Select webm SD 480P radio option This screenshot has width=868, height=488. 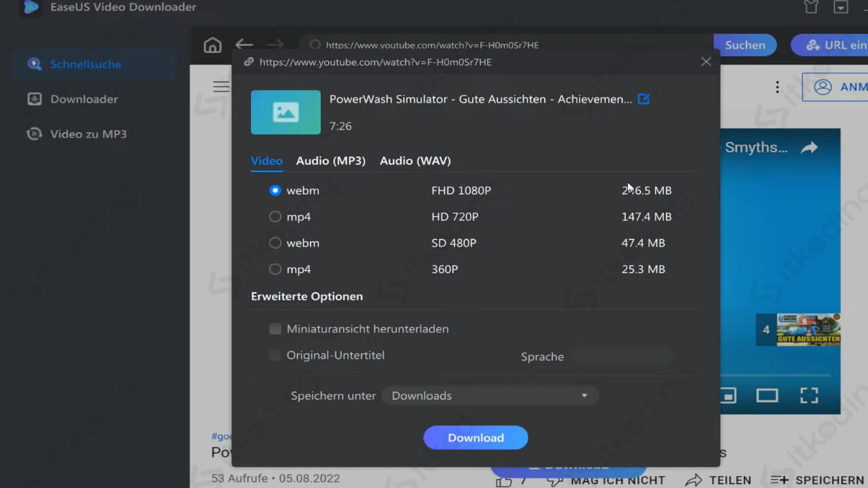(275, 243)
